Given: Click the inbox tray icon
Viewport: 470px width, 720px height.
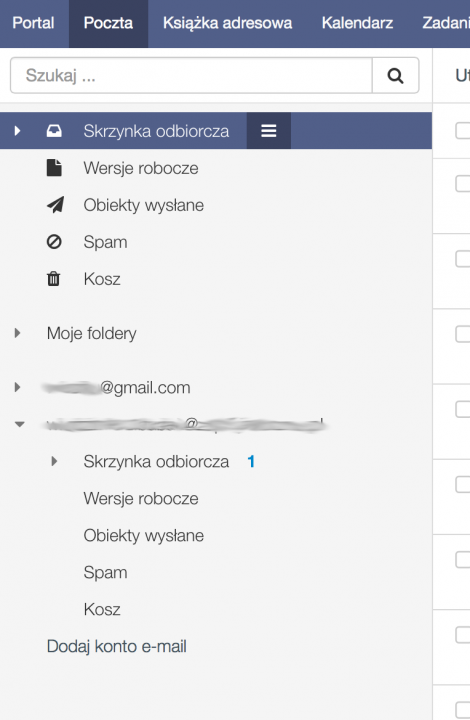Looking at the screenshot, I should (x=54, y=131).
